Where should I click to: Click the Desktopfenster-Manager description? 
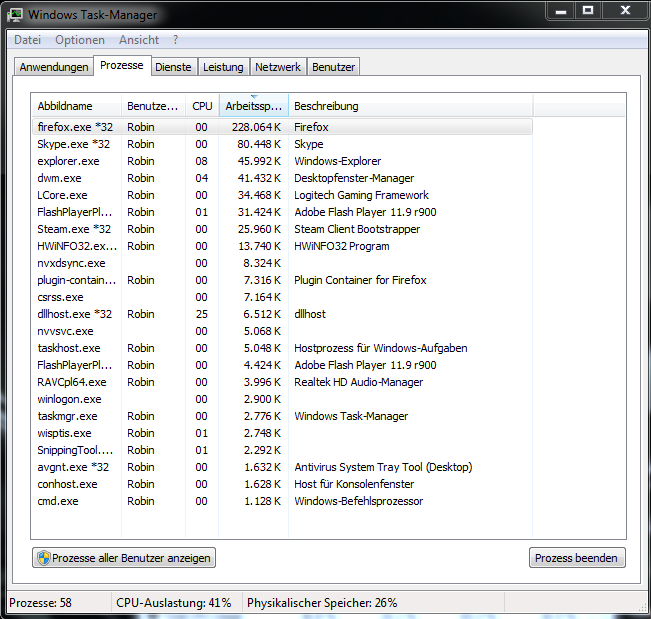click(x=354, y=178)
